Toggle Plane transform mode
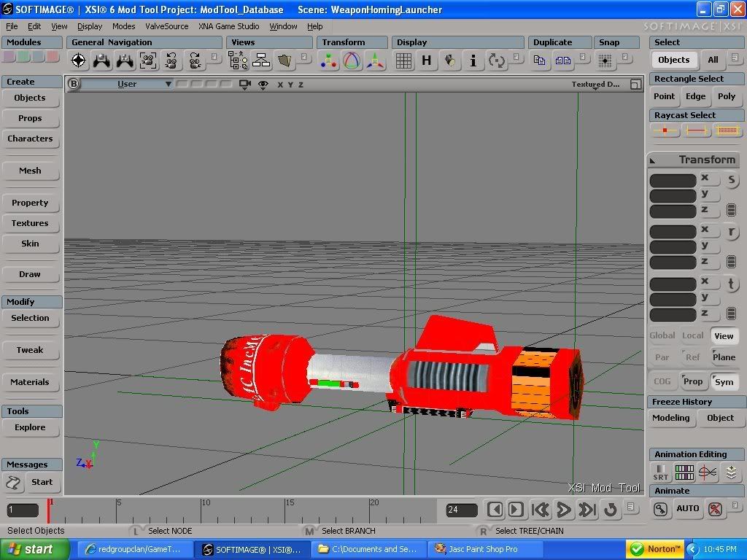 click(724, 357)
